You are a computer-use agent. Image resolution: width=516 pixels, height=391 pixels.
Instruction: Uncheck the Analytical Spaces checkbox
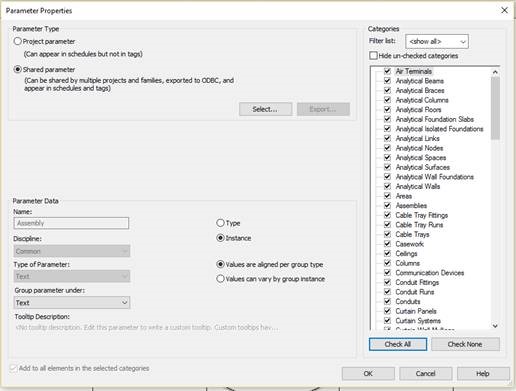click(x=387, y=157)
